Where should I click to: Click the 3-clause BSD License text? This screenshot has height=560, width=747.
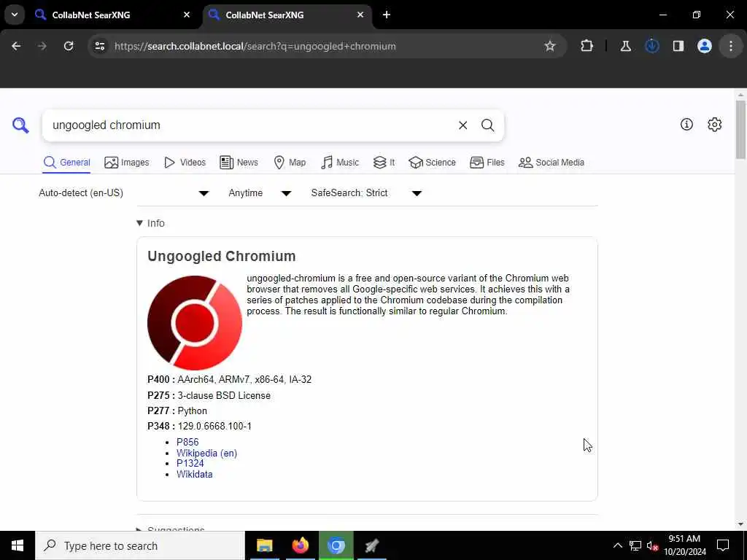point(224,396)
